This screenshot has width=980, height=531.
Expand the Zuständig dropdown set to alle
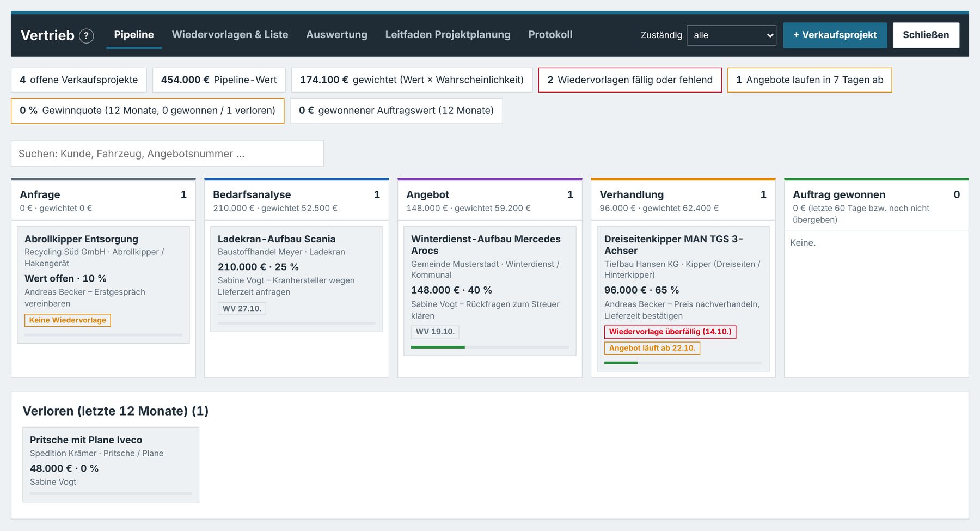731,35
